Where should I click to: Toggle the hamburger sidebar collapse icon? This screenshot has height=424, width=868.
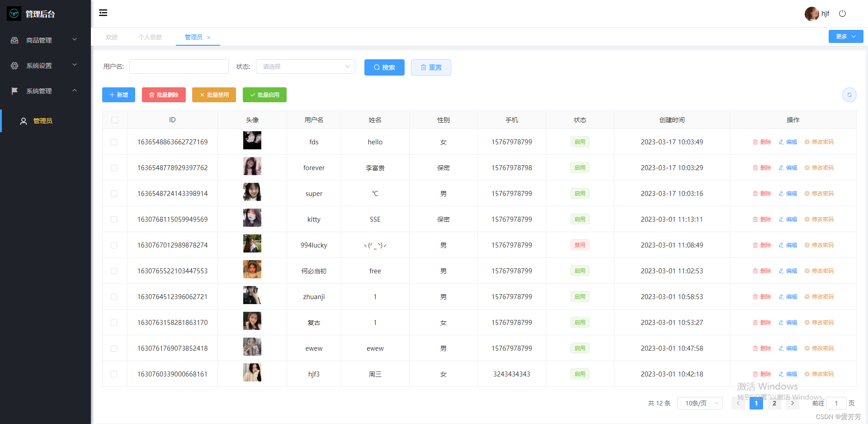coord(103,13)
